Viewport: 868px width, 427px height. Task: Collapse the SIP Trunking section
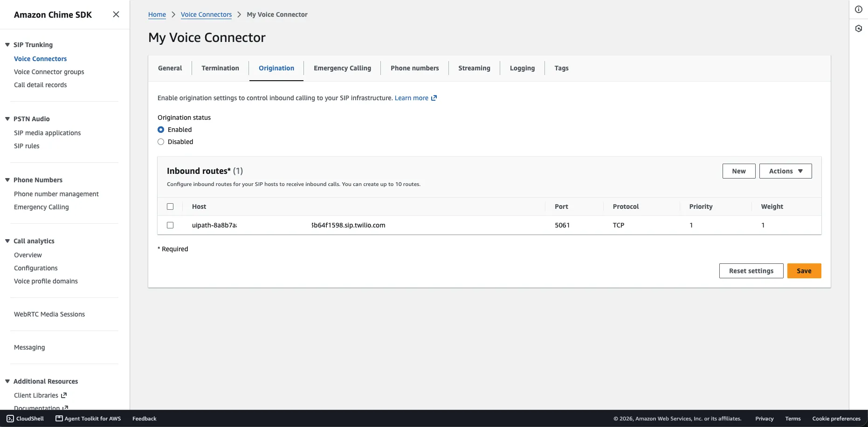tap(7, 45)
